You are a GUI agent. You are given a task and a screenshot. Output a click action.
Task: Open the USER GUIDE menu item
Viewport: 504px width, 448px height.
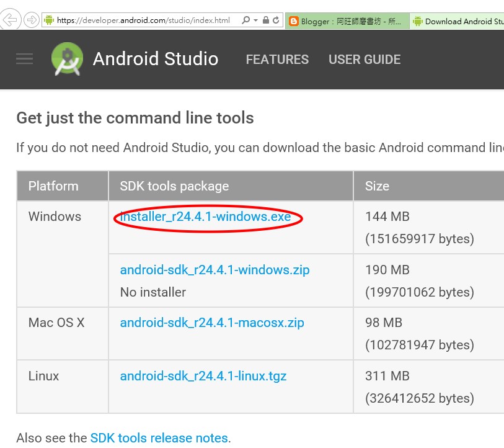pyautogui.click(x=365, y=60)
